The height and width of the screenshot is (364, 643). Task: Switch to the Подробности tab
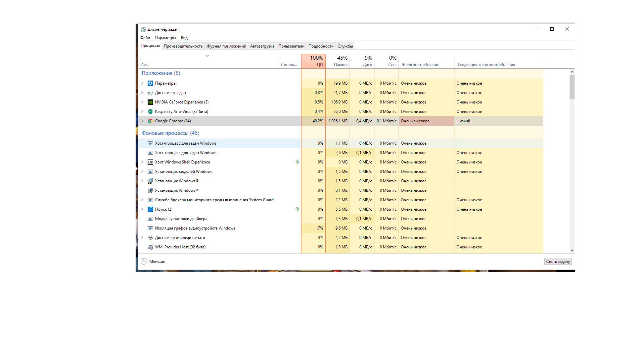coord(321,46)
